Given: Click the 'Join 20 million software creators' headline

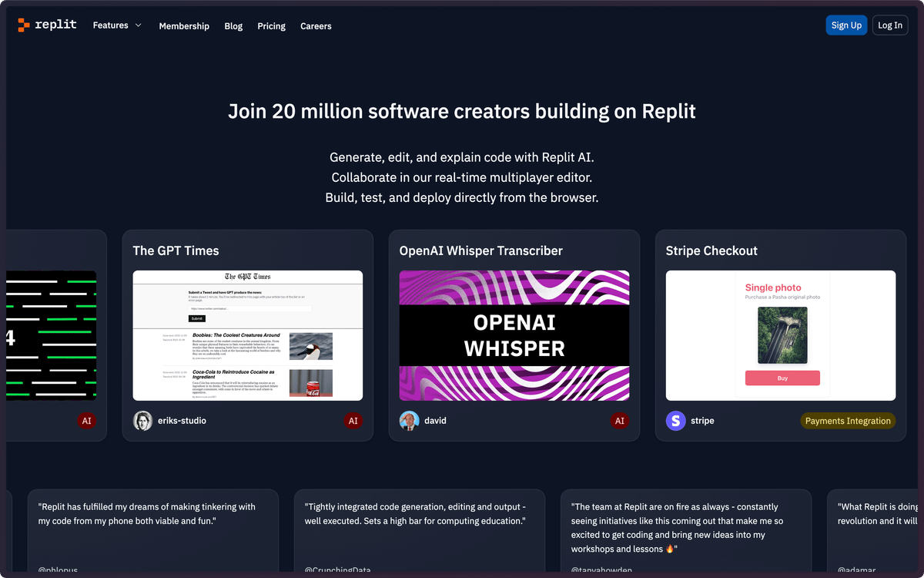Looking at the screenshot, I should pos(462,111).
